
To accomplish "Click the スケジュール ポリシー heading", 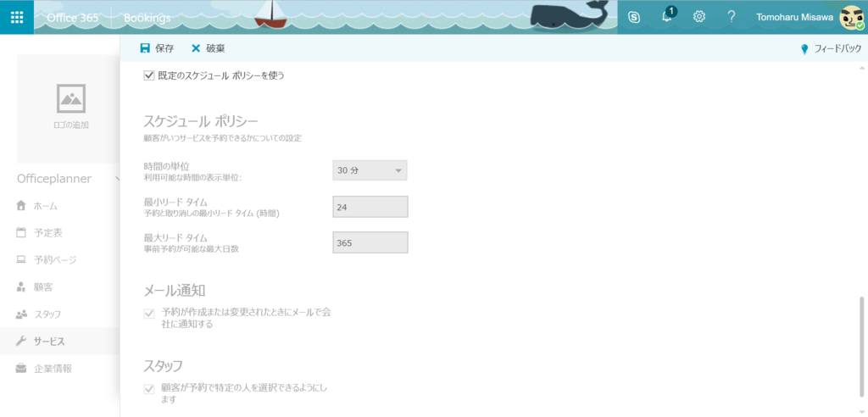I will (x=202, y=120).
